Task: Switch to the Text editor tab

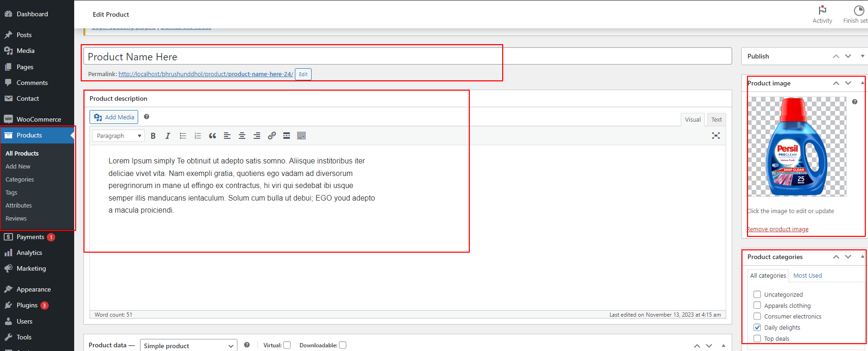Action: point(716,119)
